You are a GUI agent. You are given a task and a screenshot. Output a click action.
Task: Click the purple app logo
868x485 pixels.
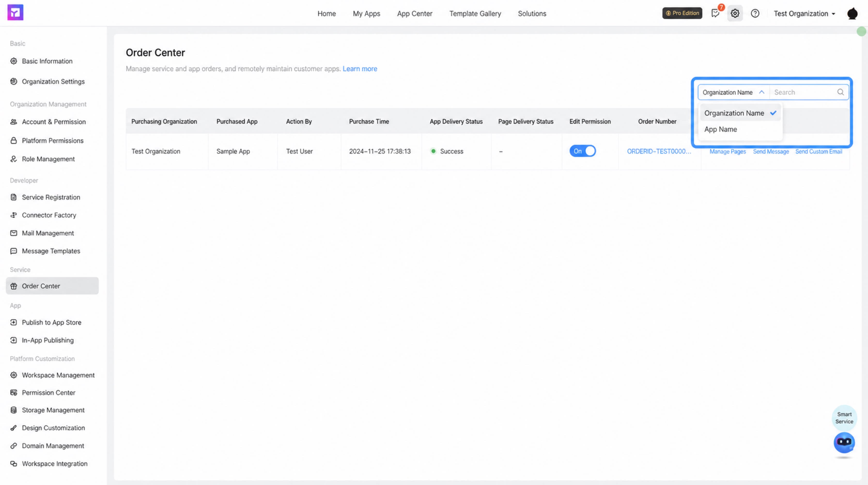click(x=15, y=12)
